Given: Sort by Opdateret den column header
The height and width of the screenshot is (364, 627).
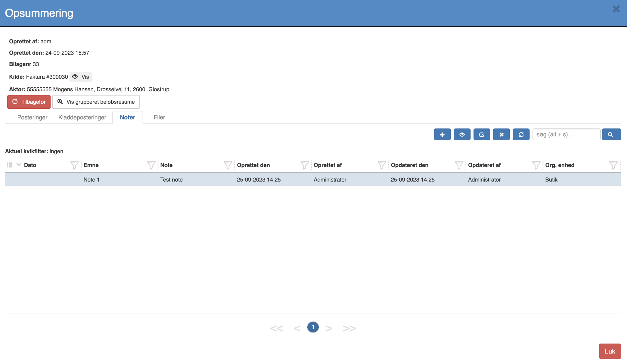Looking at the screenshot, I should pos(410,165).
